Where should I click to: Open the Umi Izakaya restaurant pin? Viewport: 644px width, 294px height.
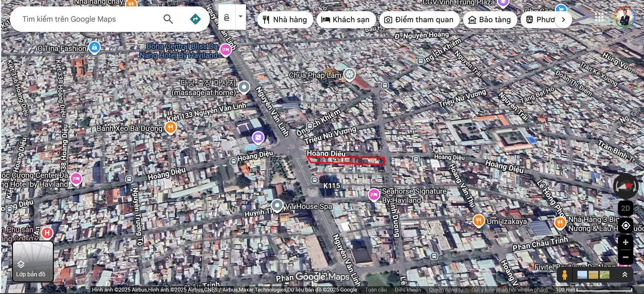pos(479,221)
